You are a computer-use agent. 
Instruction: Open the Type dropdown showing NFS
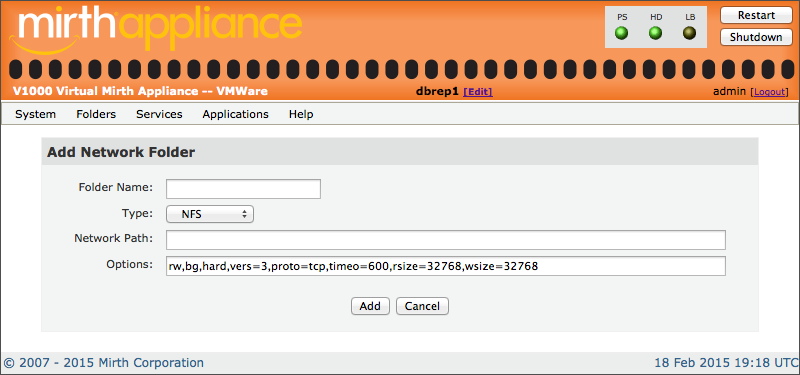[x=210, y=214]
